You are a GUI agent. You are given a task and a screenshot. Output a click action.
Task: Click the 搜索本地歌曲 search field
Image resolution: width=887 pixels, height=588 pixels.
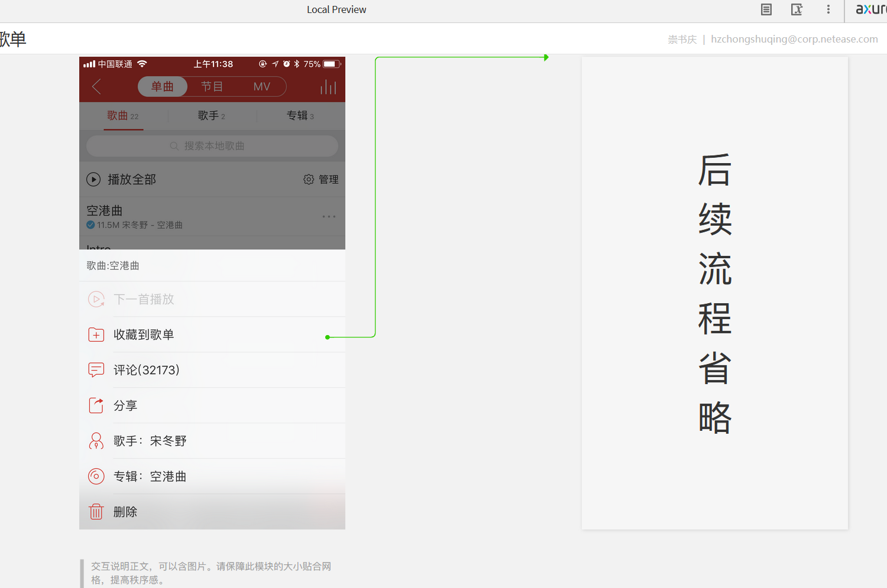[212, 146]
